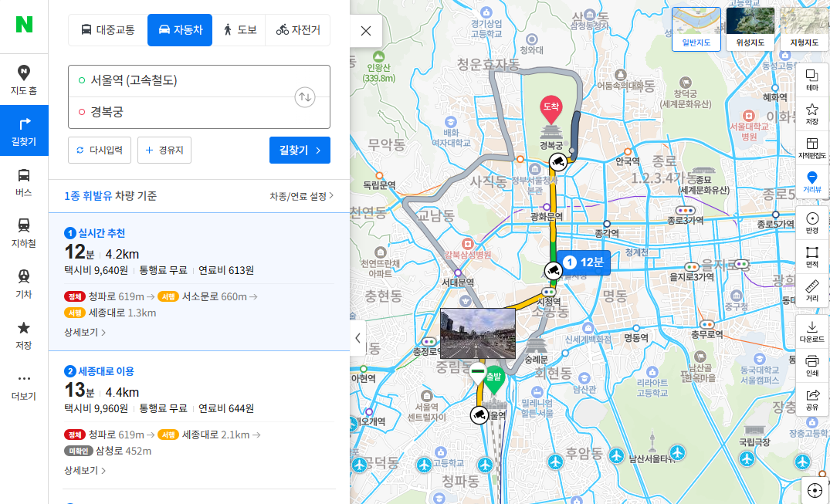The image size is (830, 504).
Task: Select the Directions (길찾기) sidebar item
Action: click(x=24, y=130)
